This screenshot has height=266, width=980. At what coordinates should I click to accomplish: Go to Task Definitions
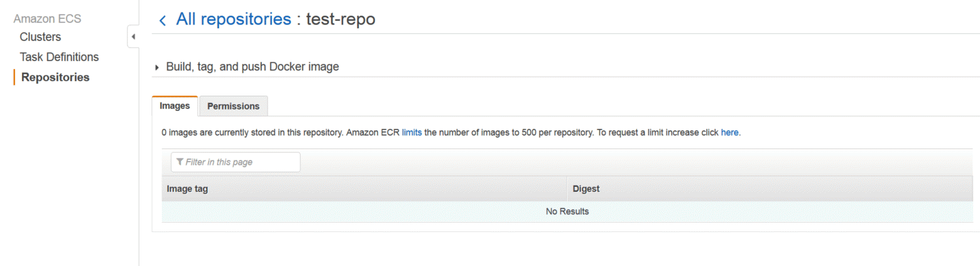[59, 57]
